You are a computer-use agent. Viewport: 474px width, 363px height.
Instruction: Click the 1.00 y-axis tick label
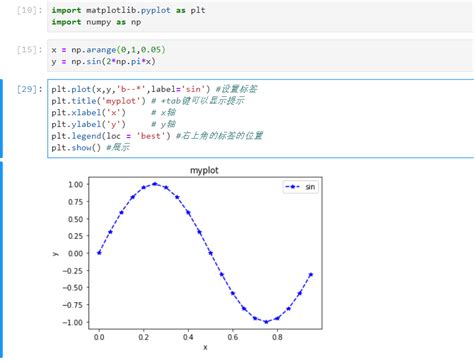(76, 184)
